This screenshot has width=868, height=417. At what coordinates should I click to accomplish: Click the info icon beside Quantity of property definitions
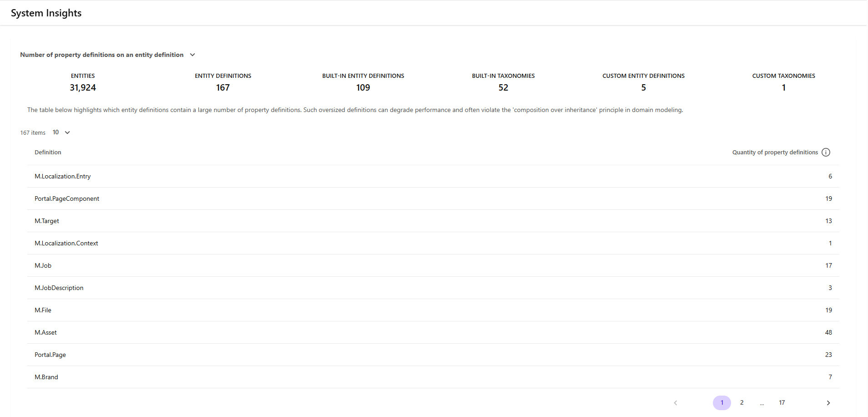click(826, 153)
